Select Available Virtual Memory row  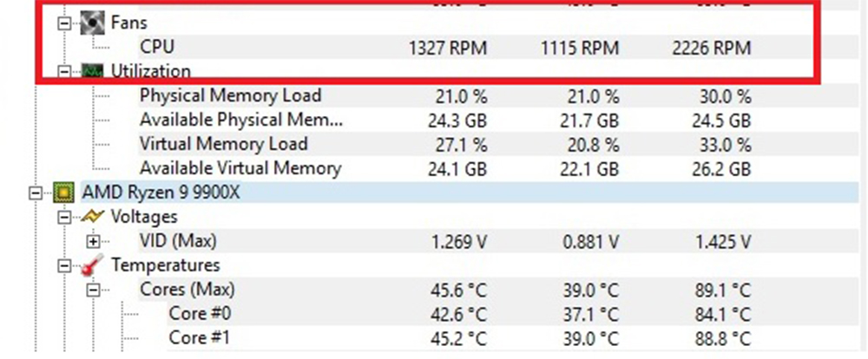pyautogui.click(x=240, y=168)
